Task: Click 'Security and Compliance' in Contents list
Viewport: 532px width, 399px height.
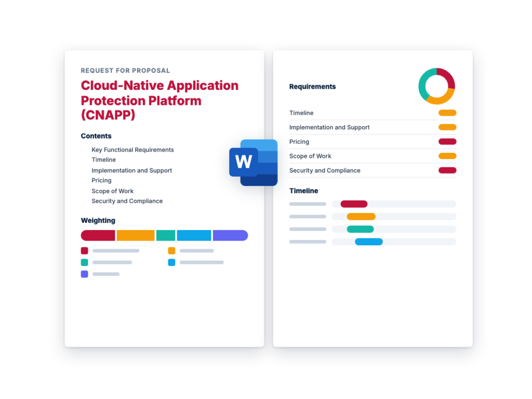Action: [127, 201]
